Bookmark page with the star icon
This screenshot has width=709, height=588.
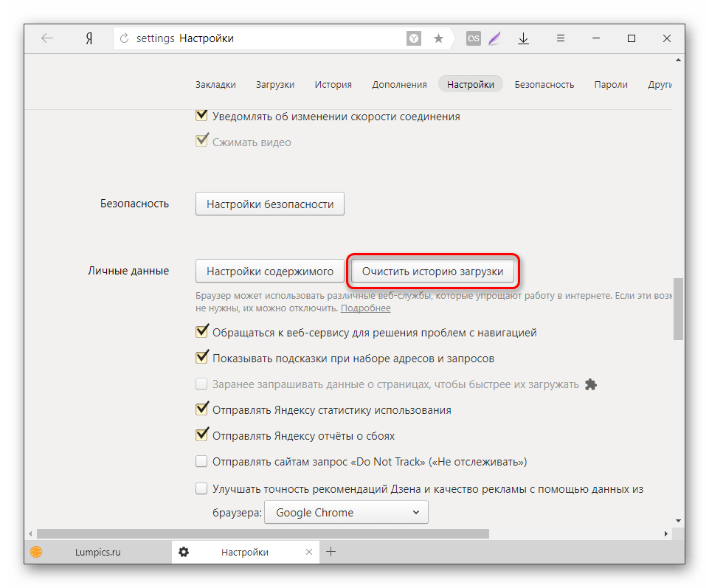438,38
